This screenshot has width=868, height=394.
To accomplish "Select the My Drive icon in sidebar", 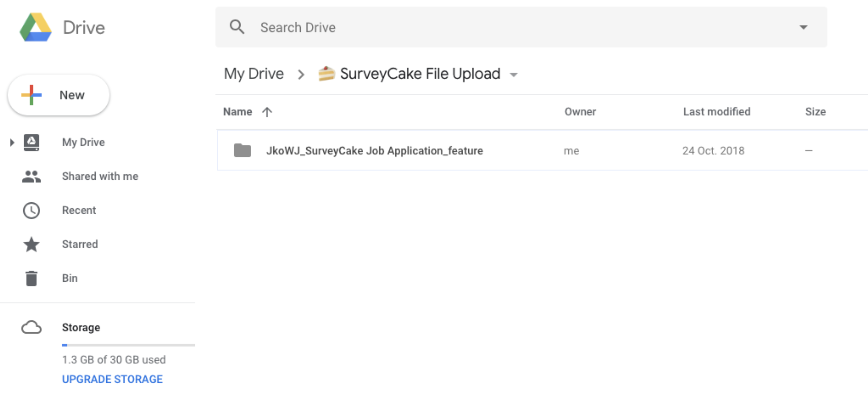I will click(31, 142).
